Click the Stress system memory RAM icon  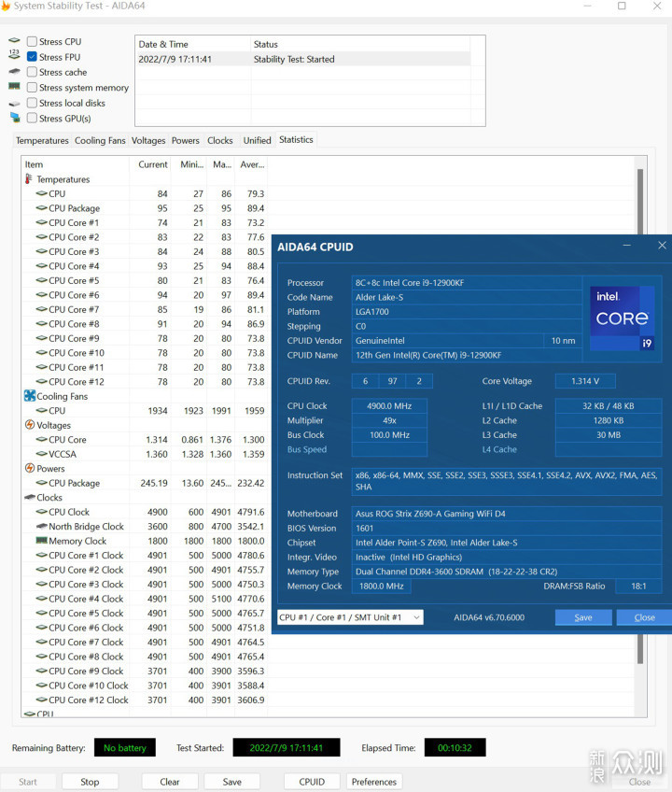pos(14,86)
